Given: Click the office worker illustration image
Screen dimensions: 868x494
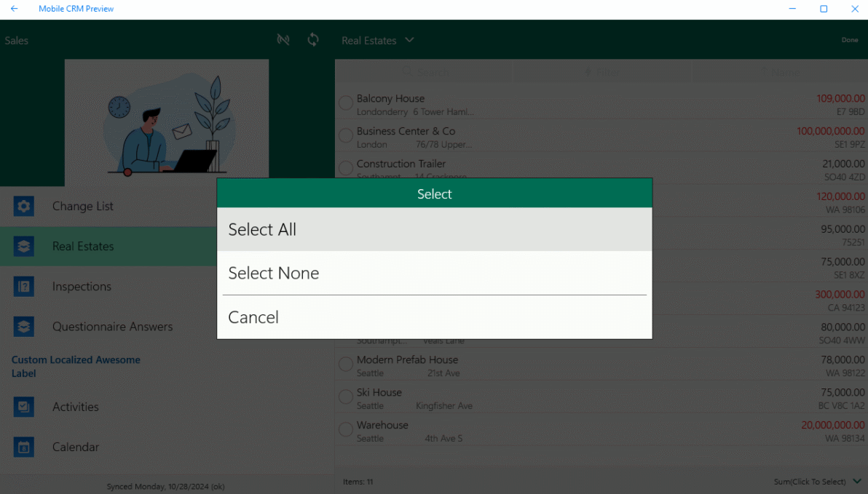Looking at the screenshot, I should 167,119.
